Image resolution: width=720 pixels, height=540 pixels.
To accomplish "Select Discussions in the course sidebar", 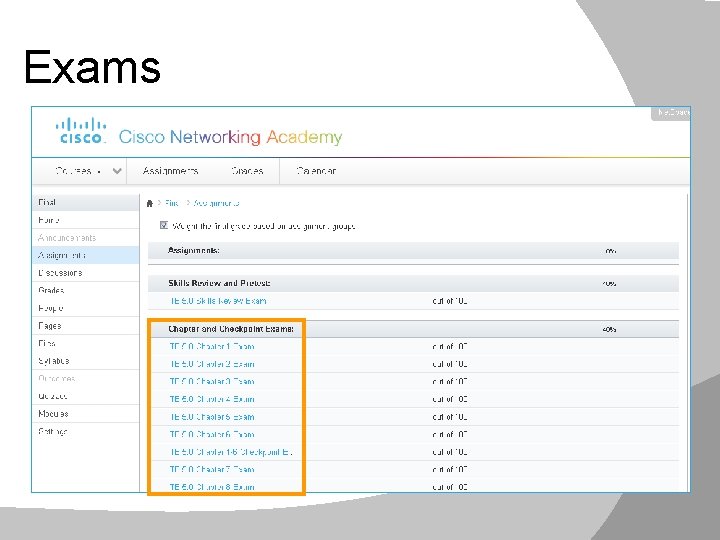I will click(x=85, y=273).
